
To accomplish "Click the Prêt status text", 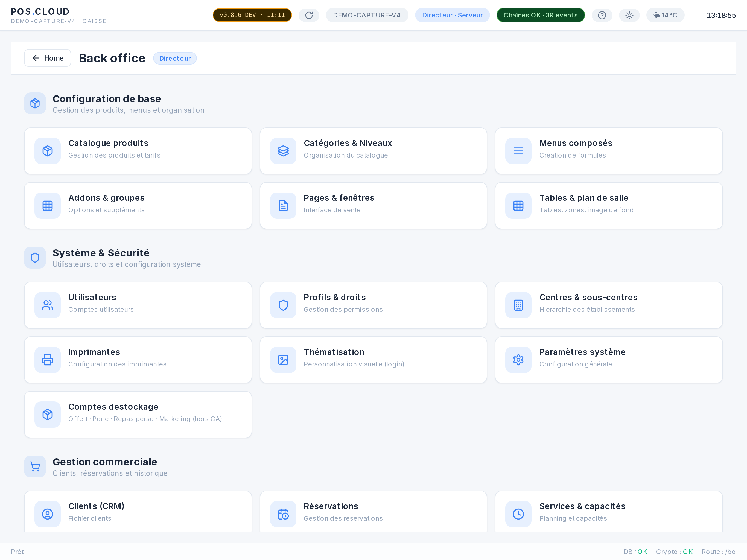I will [x=17, y=552].
